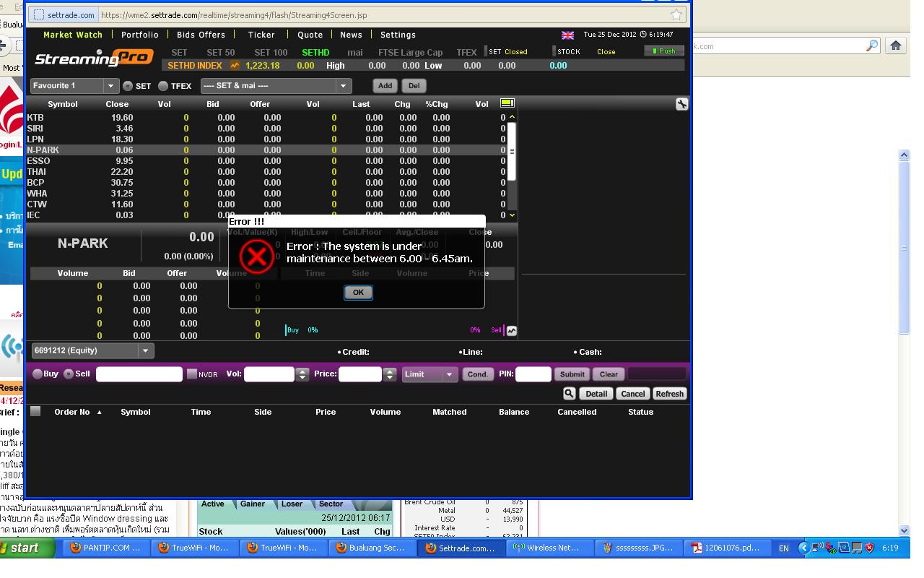The image size is (924, 578).
Task: Click the Detail button
Action: [x=596, y=394]
